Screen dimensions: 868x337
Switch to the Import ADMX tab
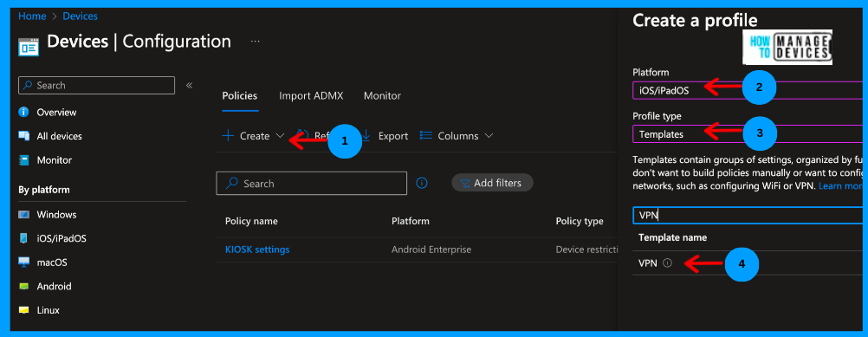[x=311, y=96]
